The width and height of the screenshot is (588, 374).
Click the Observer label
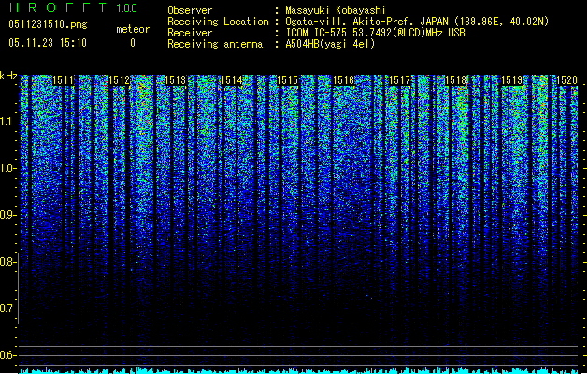190,10
